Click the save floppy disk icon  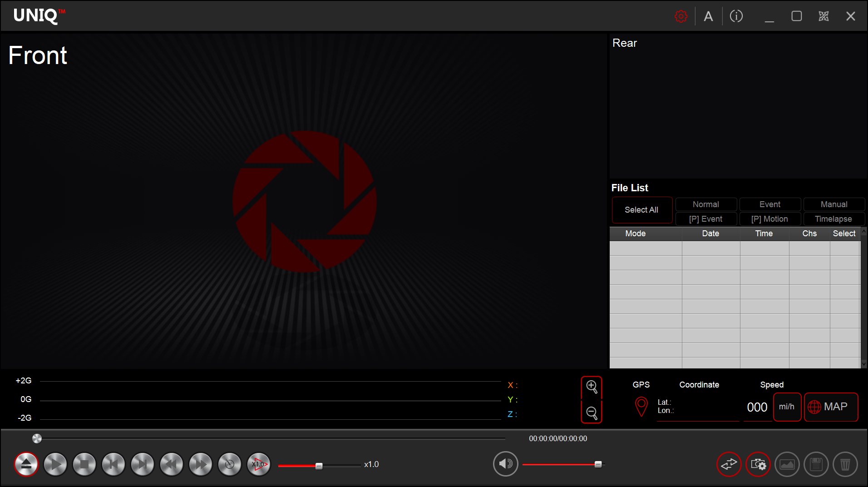point(816,464)
